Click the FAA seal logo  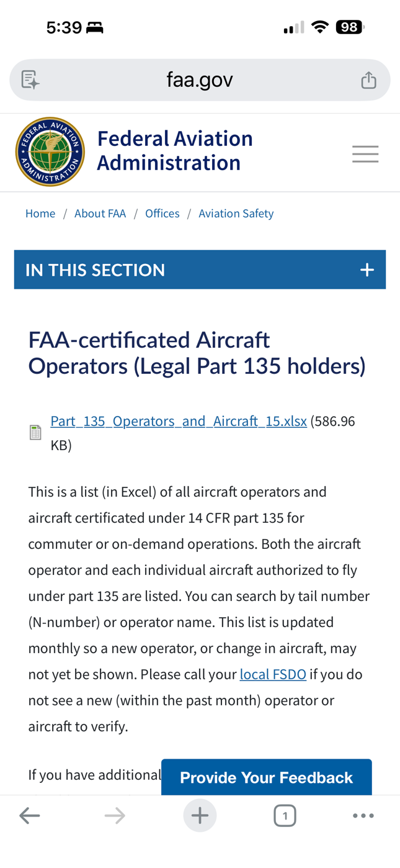click(50, 151)
